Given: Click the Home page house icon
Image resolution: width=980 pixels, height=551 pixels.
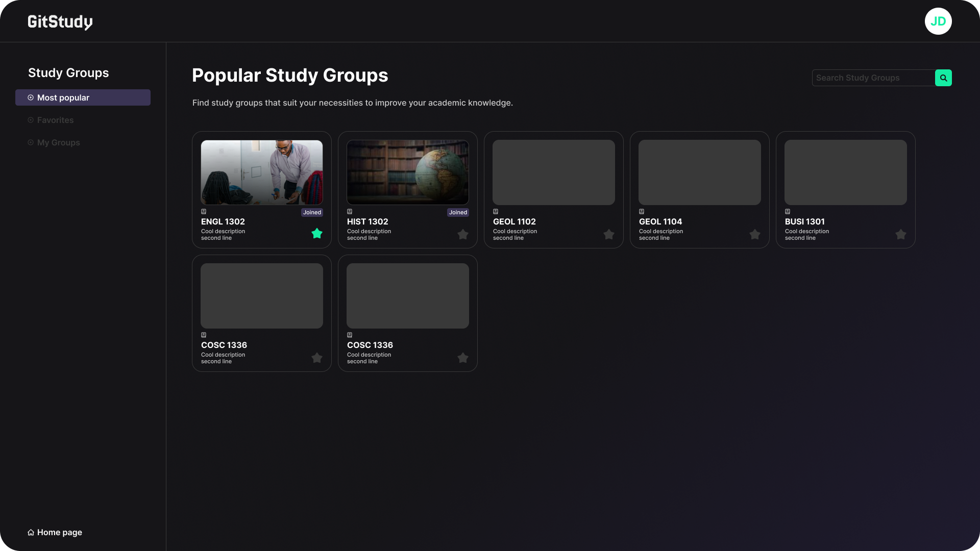Looking at the screenshot, I should pyautogui.click(x=31, y=533).
